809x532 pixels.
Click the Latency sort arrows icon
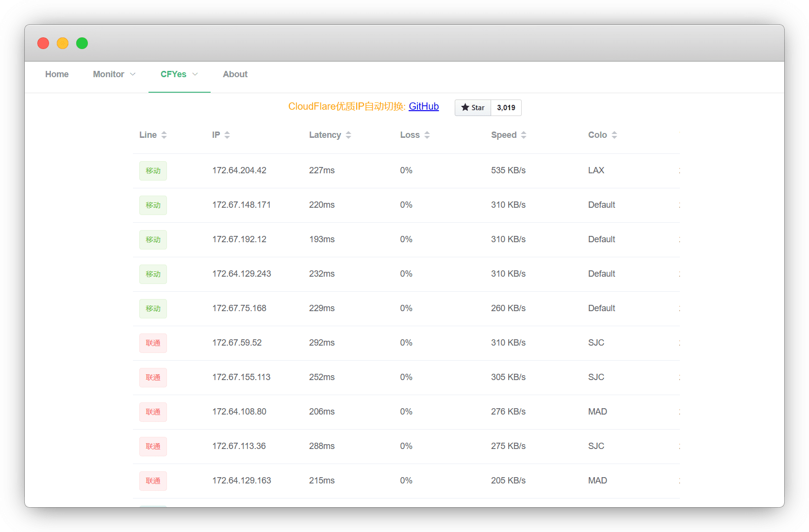coord(348,135)
